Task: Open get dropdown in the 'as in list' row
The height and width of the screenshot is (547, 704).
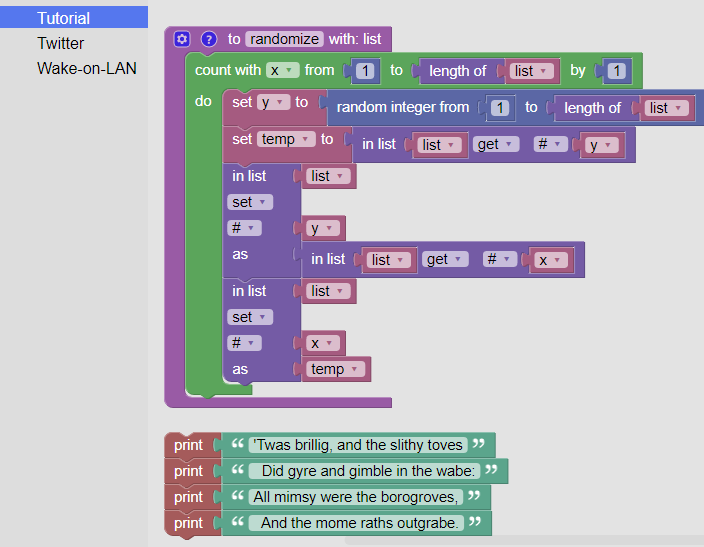Action: (x=445, y=259)
